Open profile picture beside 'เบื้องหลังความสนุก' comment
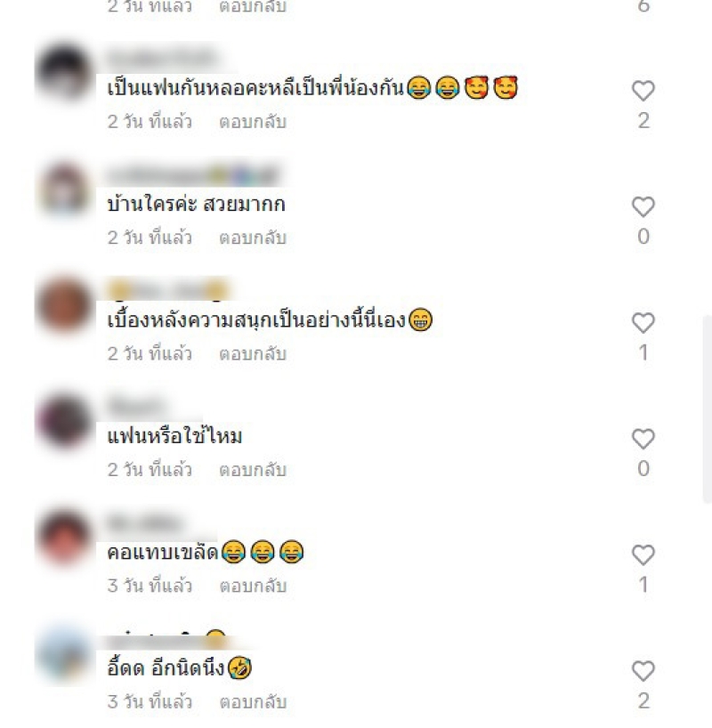 pos(64,305)
